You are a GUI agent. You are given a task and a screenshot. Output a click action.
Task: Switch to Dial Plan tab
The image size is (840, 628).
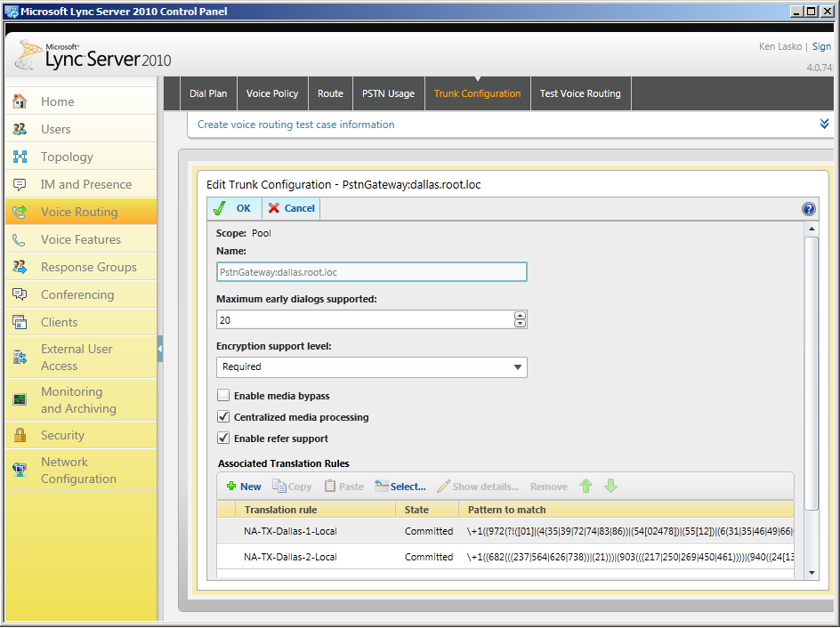208,93
